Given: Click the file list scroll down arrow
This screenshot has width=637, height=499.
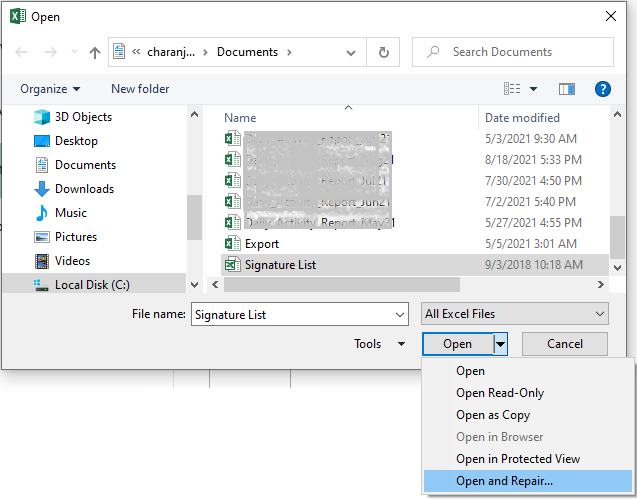Looking at the screenshot, I should 617,268.
